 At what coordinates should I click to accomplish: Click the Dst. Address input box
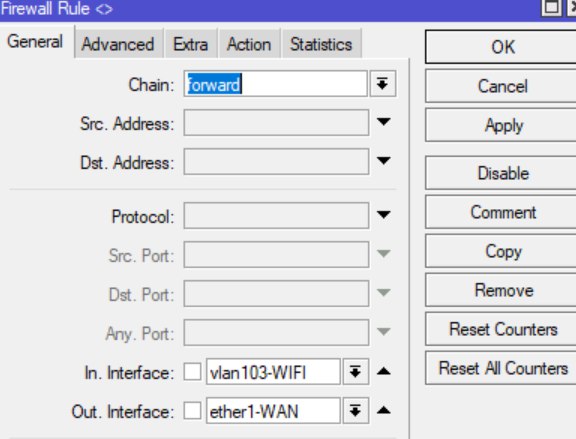(276, 162)
